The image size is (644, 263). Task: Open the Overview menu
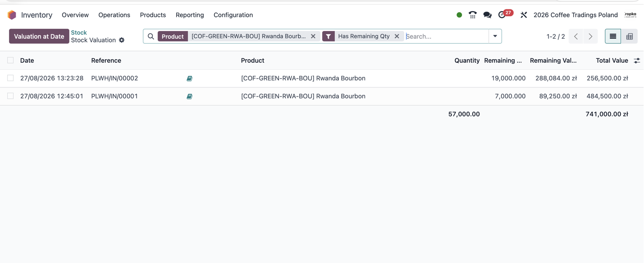click(75, 15)
